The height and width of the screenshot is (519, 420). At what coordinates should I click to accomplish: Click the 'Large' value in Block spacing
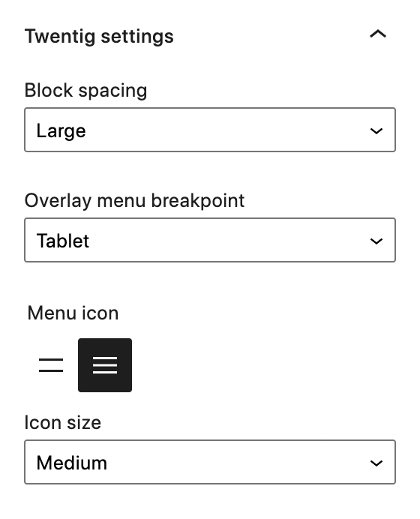(x=61, y=130)
